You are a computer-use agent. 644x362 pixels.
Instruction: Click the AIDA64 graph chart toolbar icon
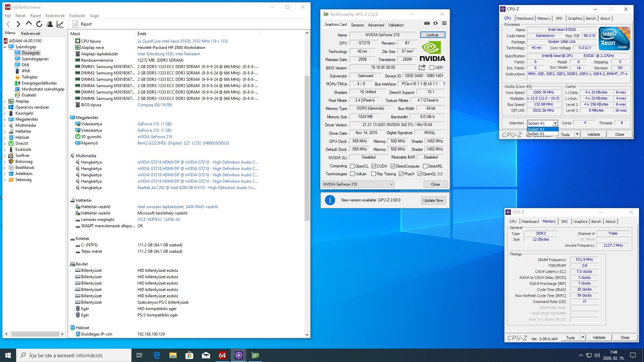[x=60, y=24]
